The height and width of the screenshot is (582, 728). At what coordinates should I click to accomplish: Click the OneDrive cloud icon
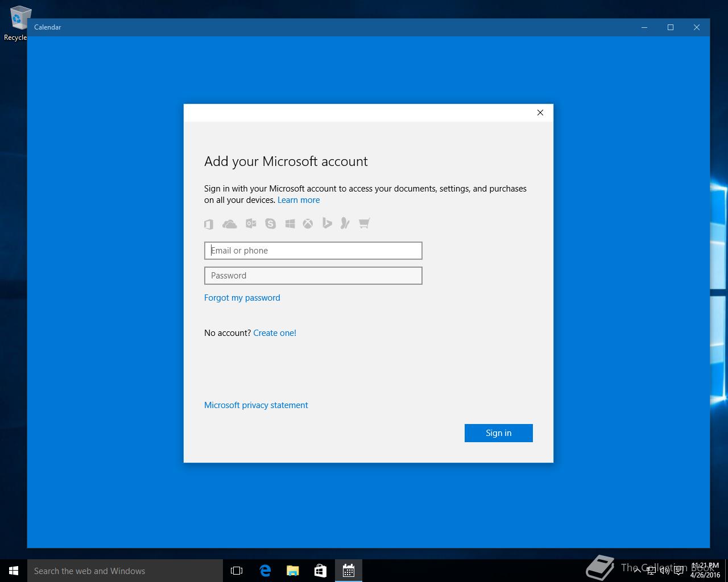point(230,224)
